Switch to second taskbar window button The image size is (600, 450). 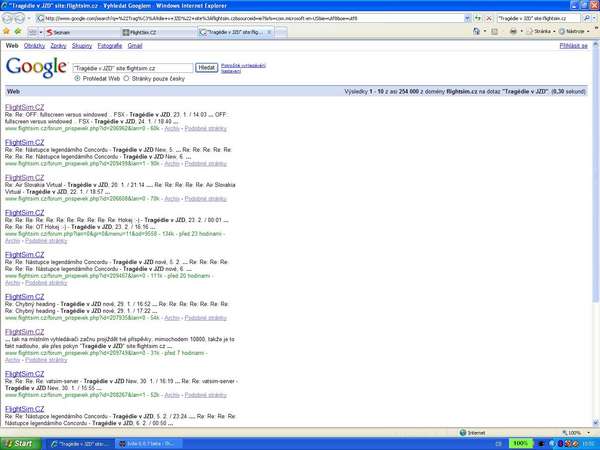(149, 444)
